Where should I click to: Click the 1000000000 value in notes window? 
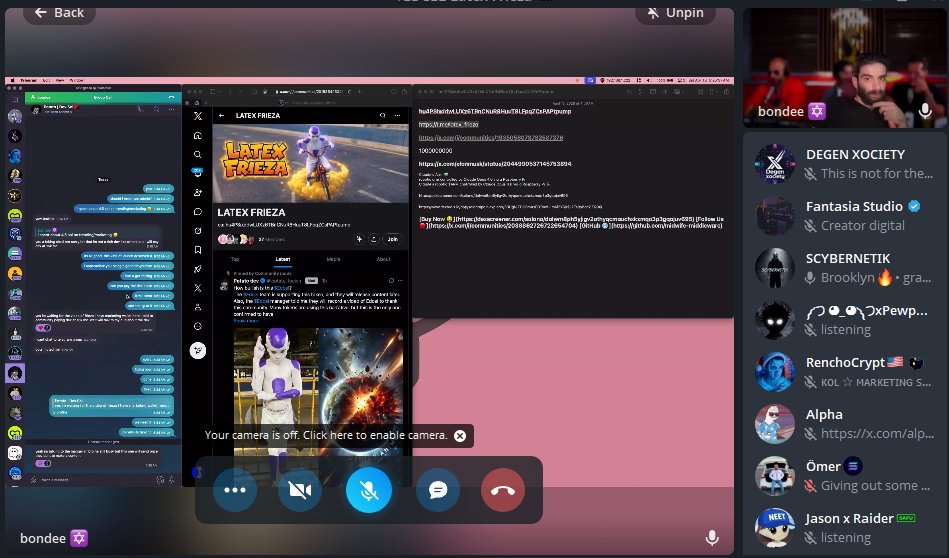pos(436,151)
